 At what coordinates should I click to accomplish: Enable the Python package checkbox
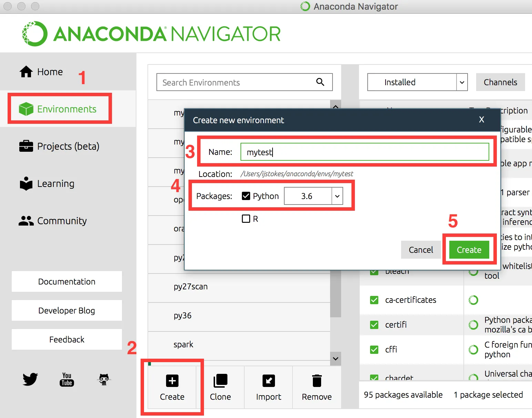click(246, 196)
